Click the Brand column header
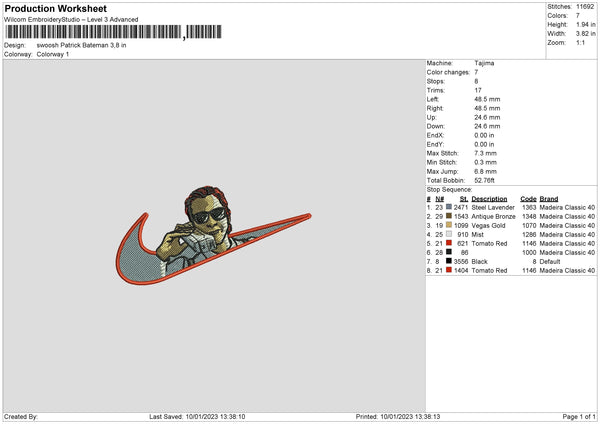Image resolution: width=600 pixels, height=424 pixels. click(x=549, y=199)
